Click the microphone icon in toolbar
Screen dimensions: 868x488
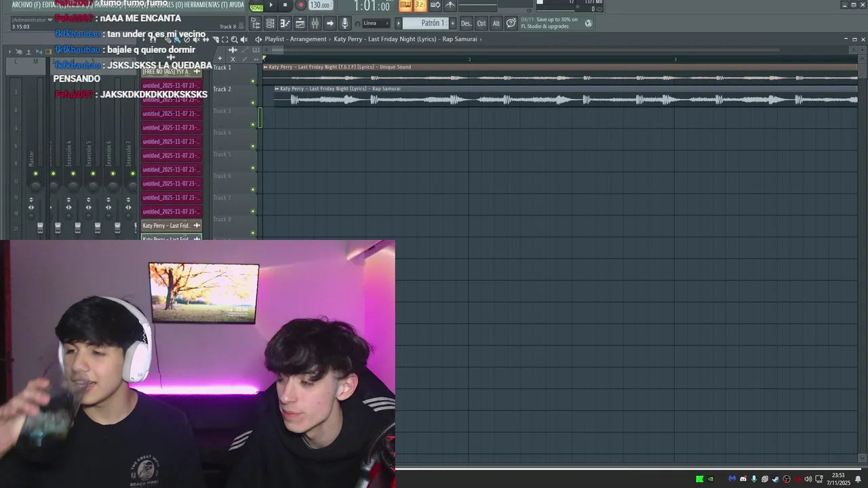344,23
